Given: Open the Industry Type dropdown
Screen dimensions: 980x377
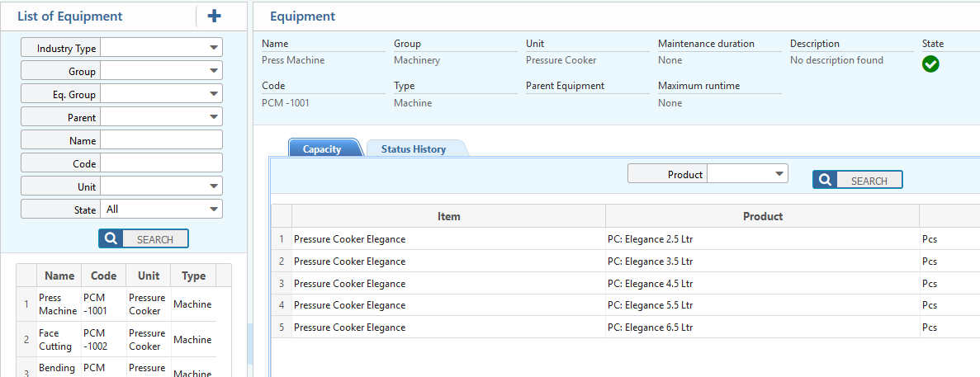Looking at the screenshot, I should (x=161, y=48).
